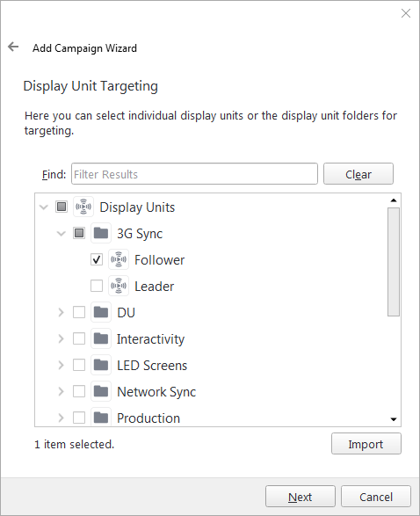Screen dimensions: 420x516
Task: Click the DU folder icon
Action: coord(101,312)
